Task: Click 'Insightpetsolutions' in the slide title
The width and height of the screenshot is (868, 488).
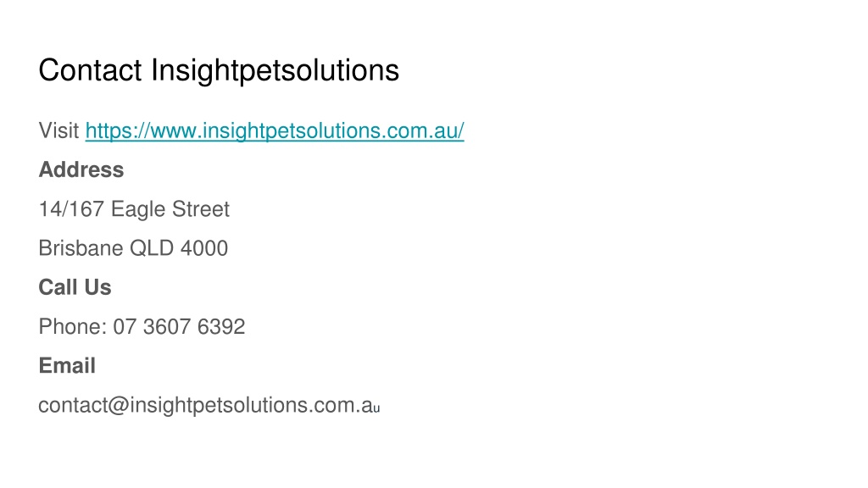Action: tap(275, 71)
